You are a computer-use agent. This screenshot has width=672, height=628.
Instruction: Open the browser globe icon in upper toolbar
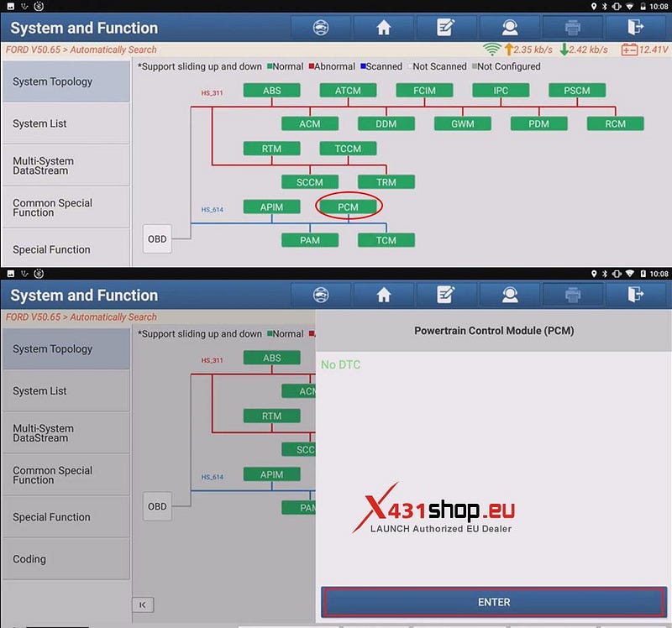point(321,28)
